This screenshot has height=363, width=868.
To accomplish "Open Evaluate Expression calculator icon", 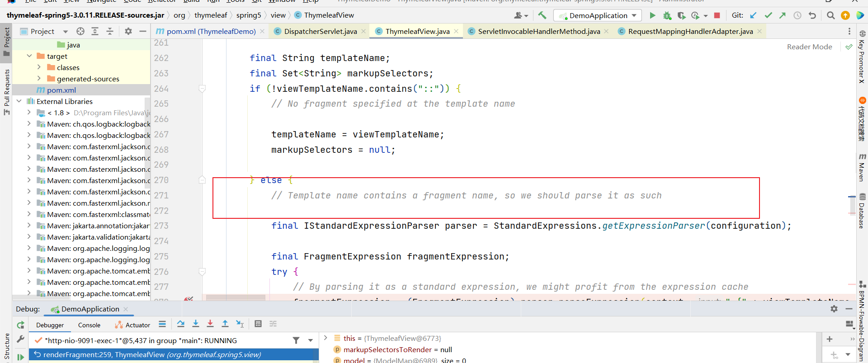I will click(x=258, y=324).
